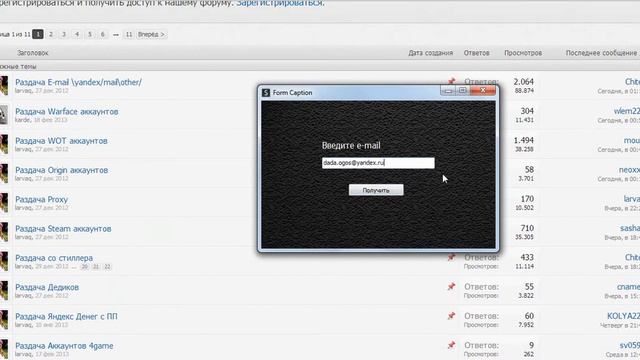The image size is (640, 360).
Task: Open the Раздача Proxy thread
Action: [41, 200]
